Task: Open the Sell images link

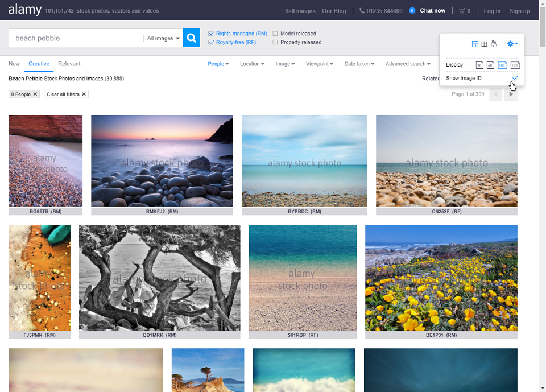Action: pos(300,11)
